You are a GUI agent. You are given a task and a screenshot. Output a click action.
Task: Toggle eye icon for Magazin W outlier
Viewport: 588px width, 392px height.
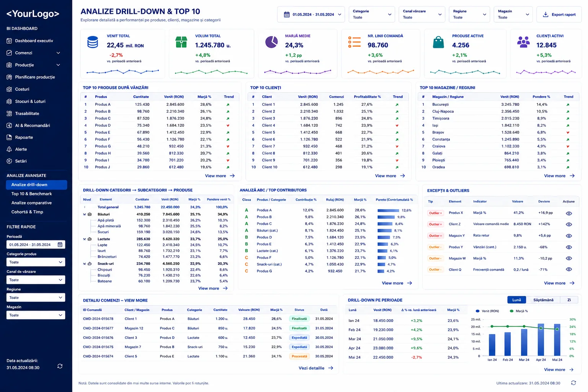(x=569, y=258)
